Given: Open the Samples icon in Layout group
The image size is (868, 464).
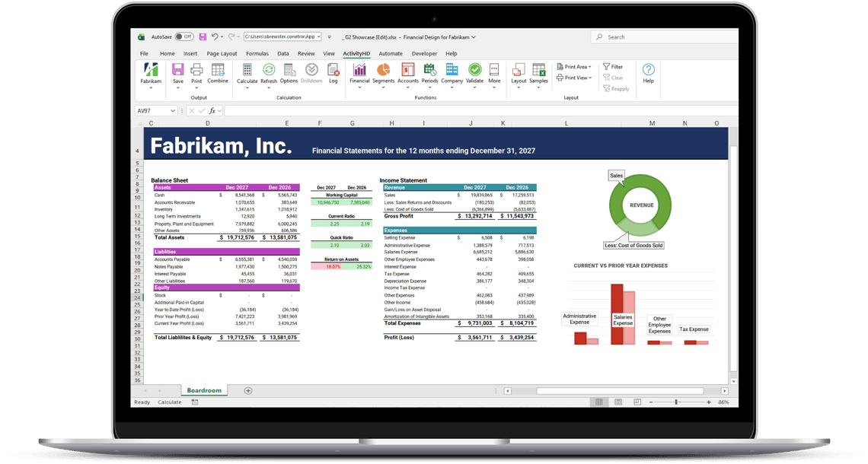Looking at the screenshot, I should (538, 70).
